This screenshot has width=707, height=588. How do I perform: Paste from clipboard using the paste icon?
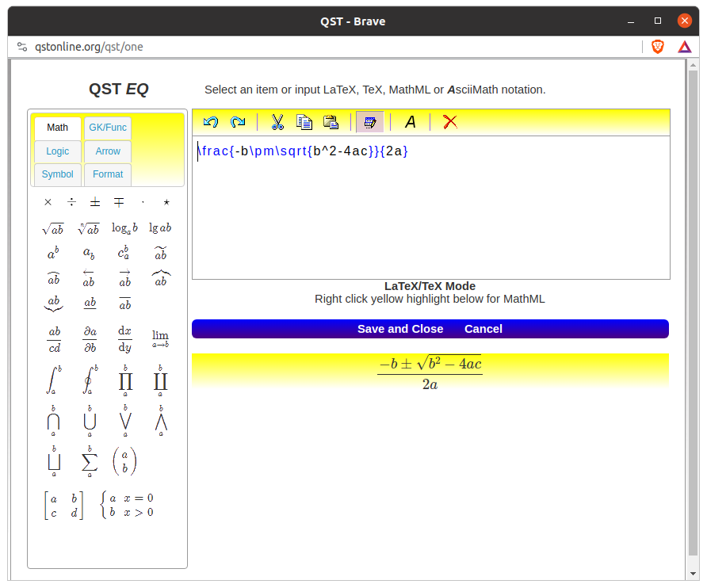coord(331,122)
